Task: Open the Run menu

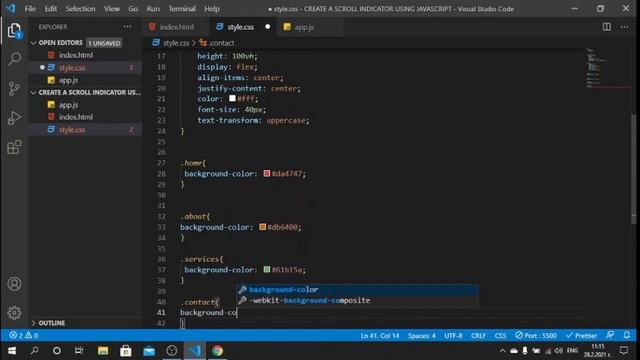Action: [153, 9]
